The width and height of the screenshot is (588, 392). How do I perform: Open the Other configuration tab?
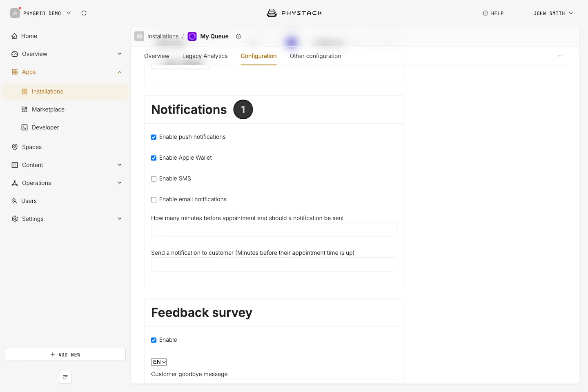pos(315,56)
